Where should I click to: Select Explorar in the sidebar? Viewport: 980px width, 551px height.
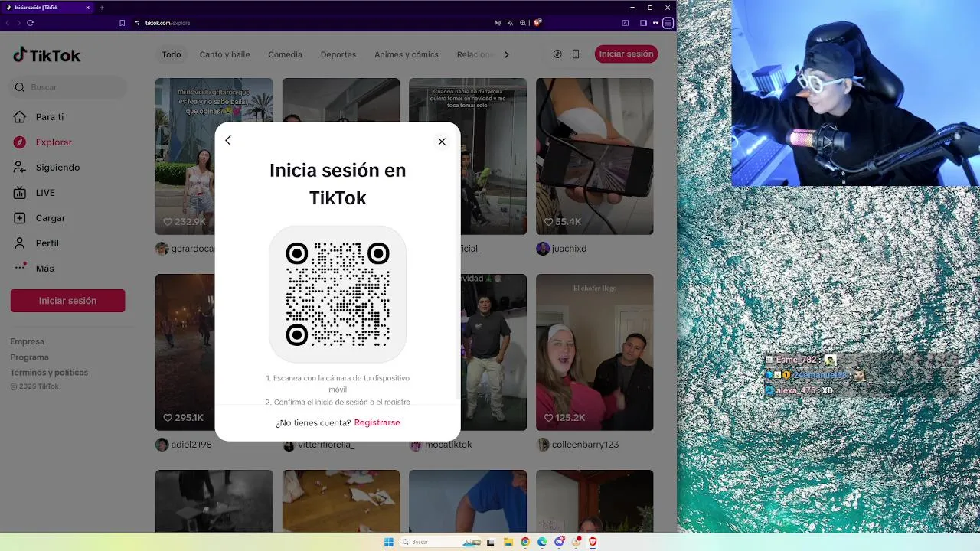click(x=54, y=142)
